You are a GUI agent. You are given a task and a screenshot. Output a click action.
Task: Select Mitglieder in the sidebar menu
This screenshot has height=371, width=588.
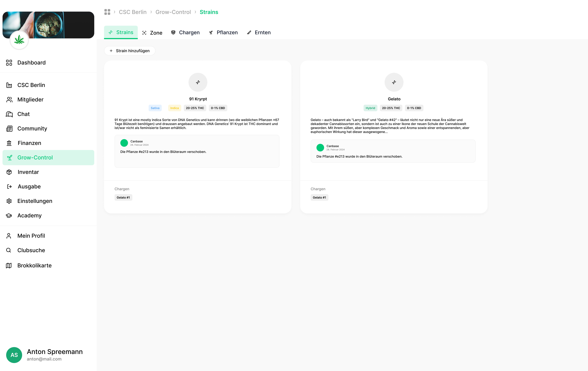tap(30, 100)
